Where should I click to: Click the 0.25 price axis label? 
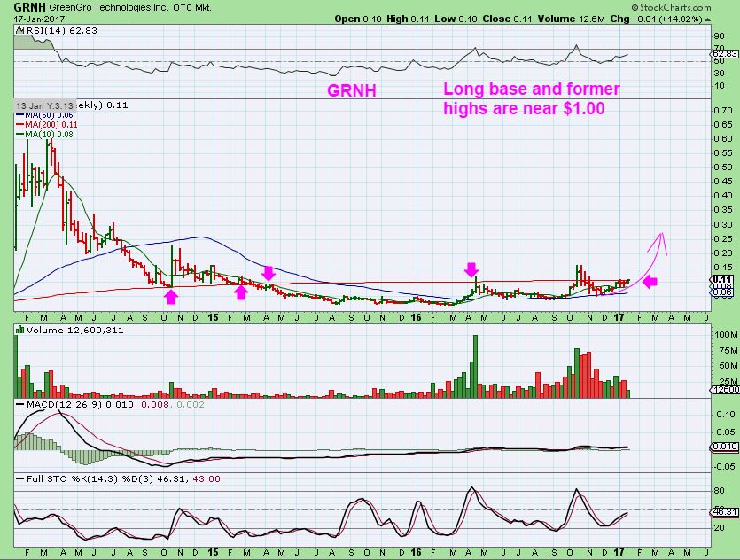[723, 238]
